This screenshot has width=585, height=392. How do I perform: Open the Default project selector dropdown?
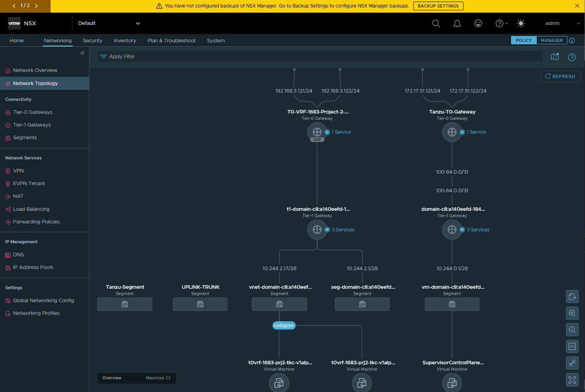(109, 23)
